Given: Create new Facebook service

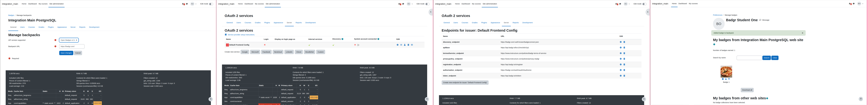Looking at the screenshot, I should [266, 52].
